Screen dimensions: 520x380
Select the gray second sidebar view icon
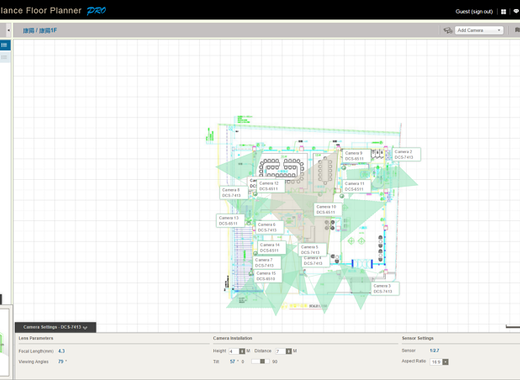(5, 57)
